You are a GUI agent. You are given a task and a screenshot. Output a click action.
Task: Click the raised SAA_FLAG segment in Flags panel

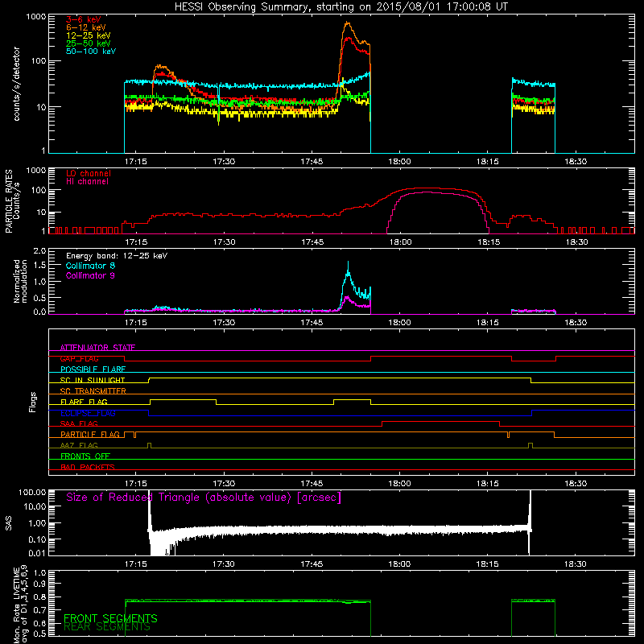pyautogui.click(x=440, y=421)
